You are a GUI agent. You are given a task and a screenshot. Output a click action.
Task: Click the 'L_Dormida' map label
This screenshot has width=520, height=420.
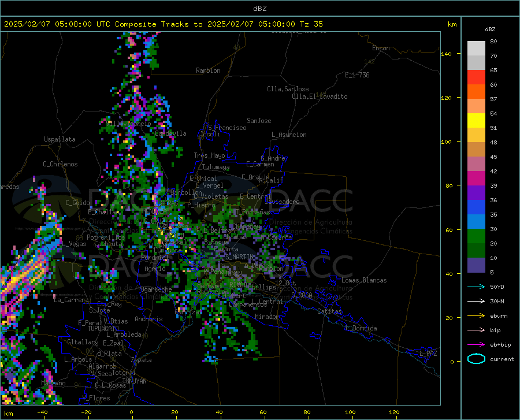[361, 328]
